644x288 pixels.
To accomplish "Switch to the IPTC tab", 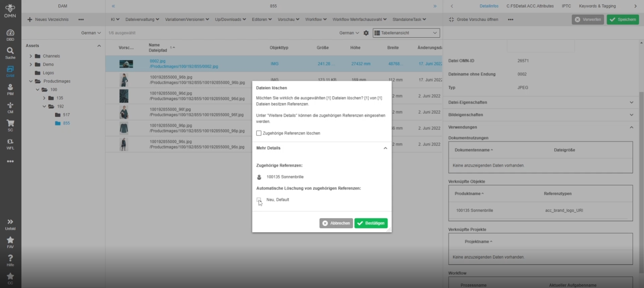I will [566, 6].
